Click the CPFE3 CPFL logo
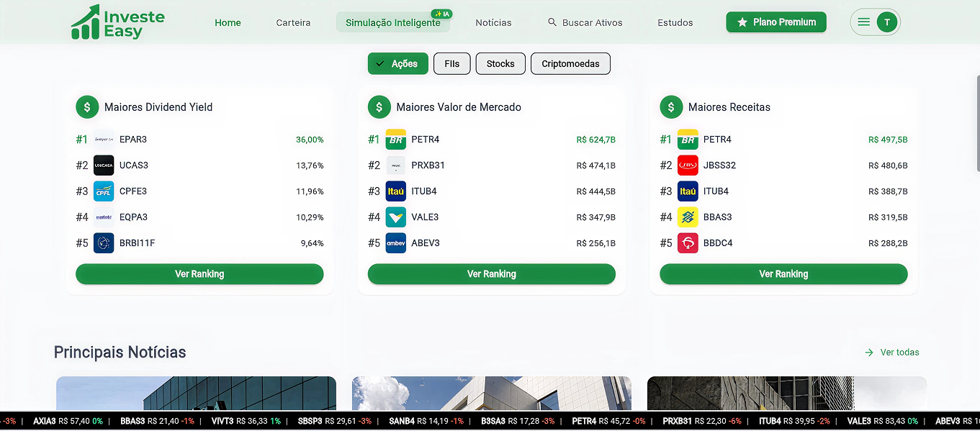The image size is (980, 431). pyautogui.click(x=104, y=191)
